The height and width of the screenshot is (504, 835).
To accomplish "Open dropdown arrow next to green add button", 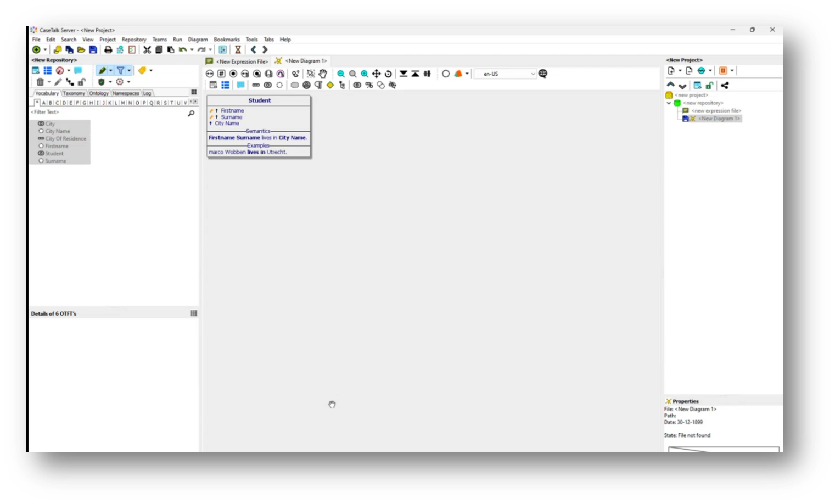I will (45, 49).
